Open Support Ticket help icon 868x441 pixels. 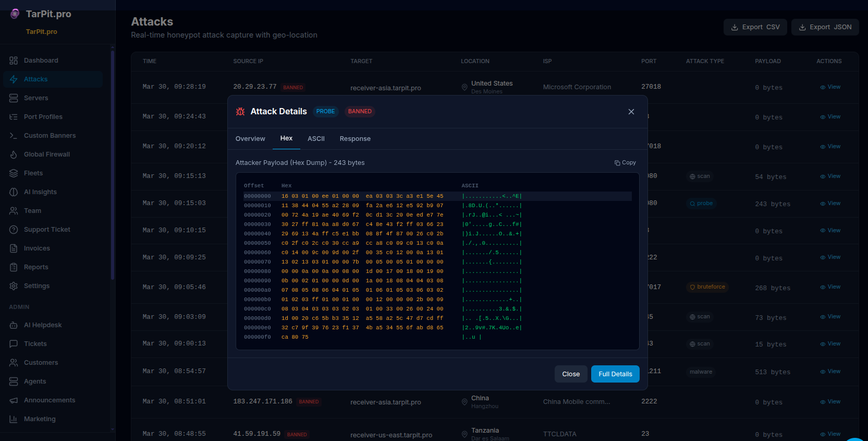[x=14, y=230]
